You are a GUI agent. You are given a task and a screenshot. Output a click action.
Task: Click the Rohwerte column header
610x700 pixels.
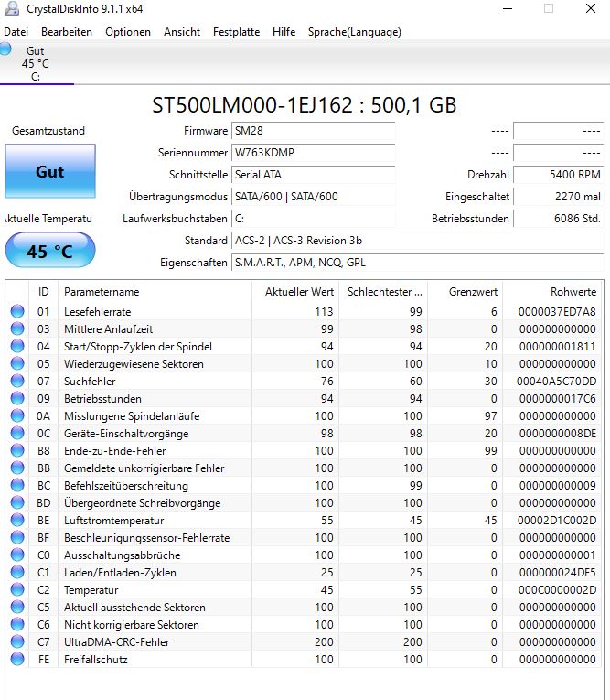pyautogui.click(x=553, y=292)
